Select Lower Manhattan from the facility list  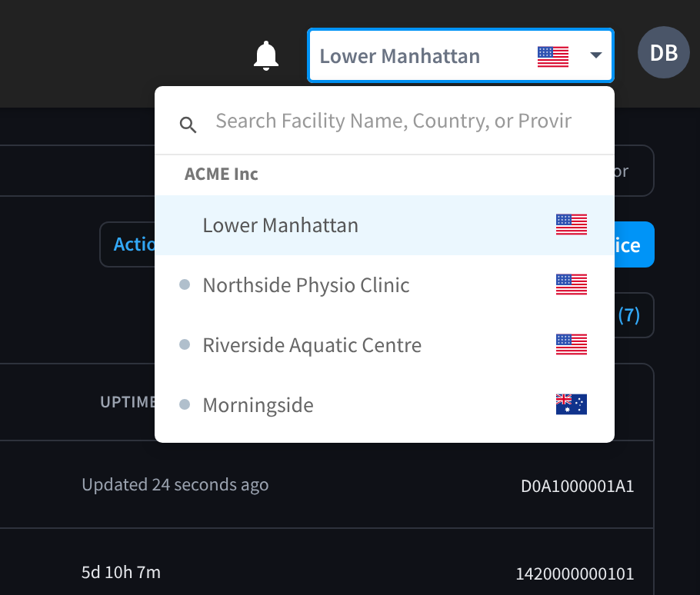[385, 225]
